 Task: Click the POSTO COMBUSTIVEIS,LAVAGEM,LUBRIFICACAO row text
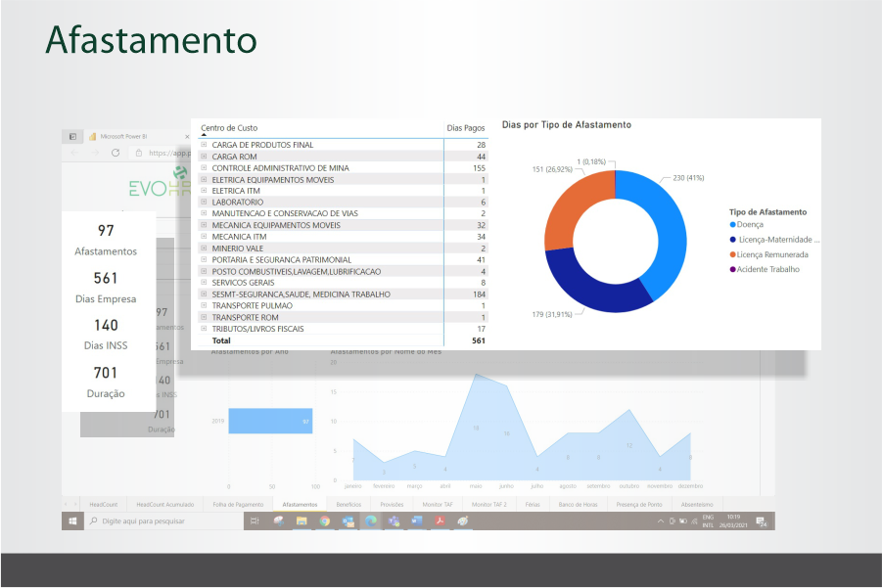(x=297, y=272)
